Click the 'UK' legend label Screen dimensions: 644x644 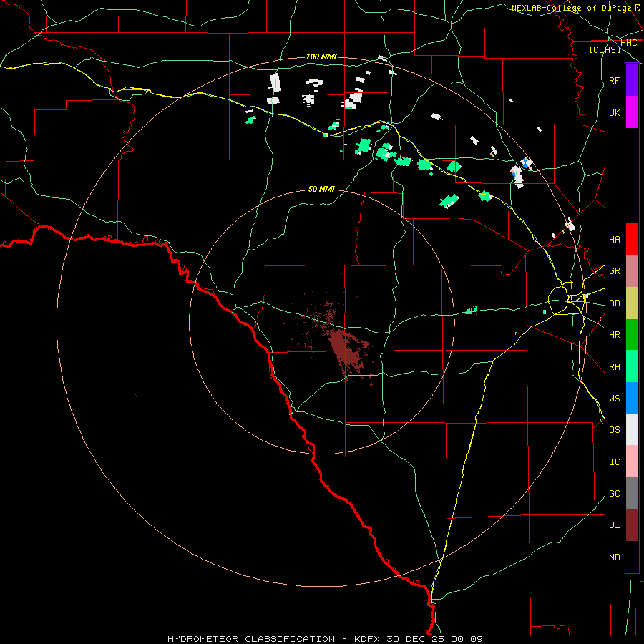click(x=614, y=112)
